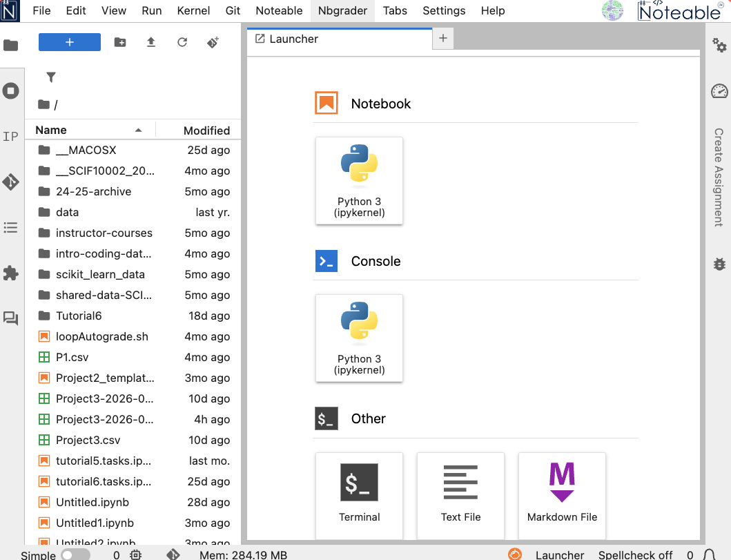Create a Python 3 Notebook
The image size is (731, 560).
tap(359, 180)
